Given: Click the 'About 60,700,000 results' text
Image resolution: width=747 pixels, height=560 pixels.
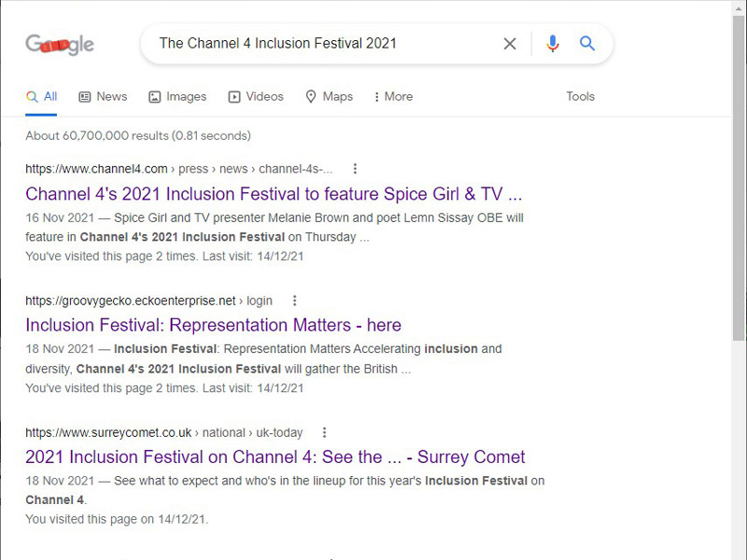Looking at the screenshot, I should pos(138,135).
